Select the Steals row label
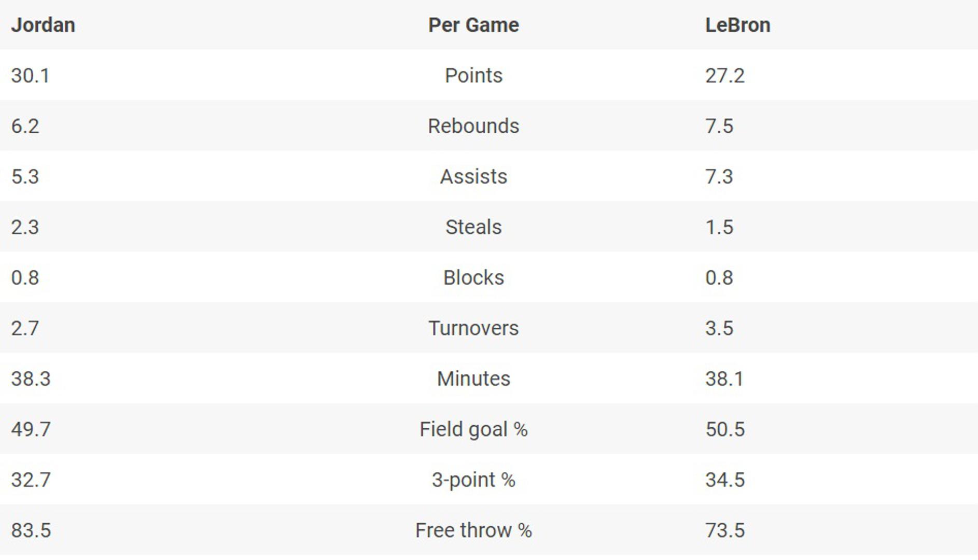This screenshot has height=560, width=978. click(x=473, y=227)
